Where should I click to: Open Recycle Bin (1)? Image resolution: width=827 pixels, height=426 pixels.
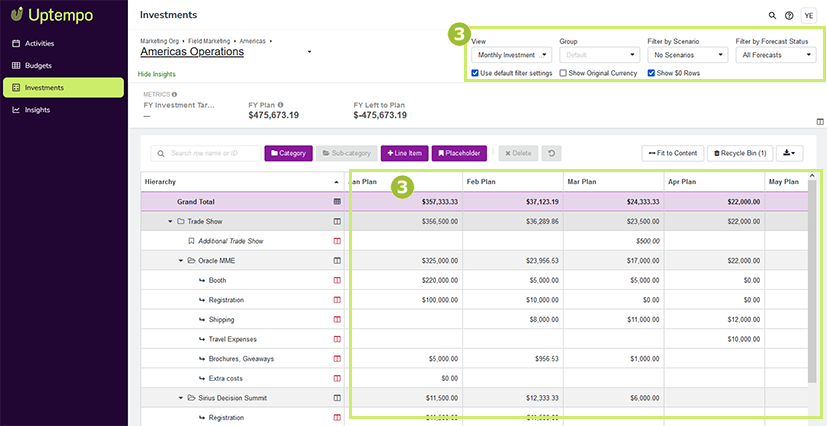[x=740, y=153]
